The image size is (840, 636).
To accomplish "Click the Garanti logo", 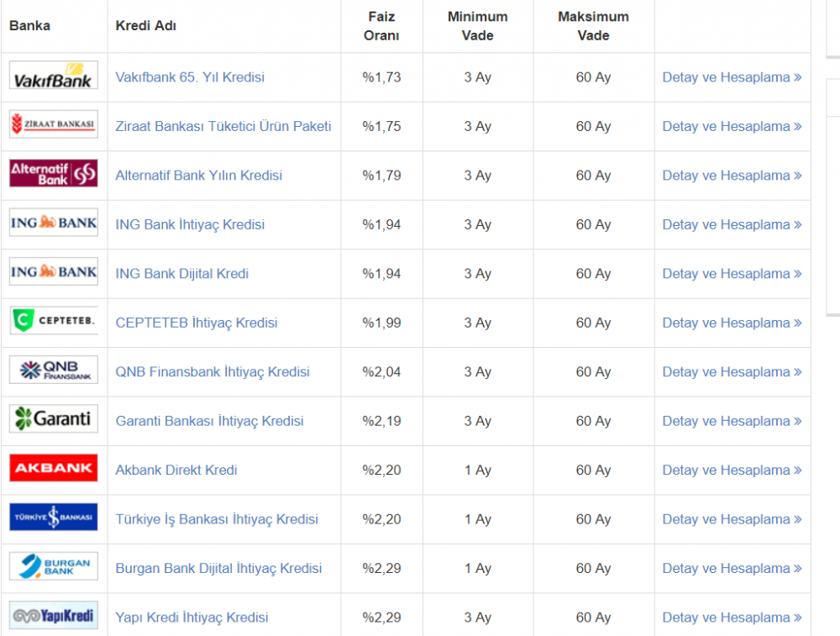I will pos(54,418).
